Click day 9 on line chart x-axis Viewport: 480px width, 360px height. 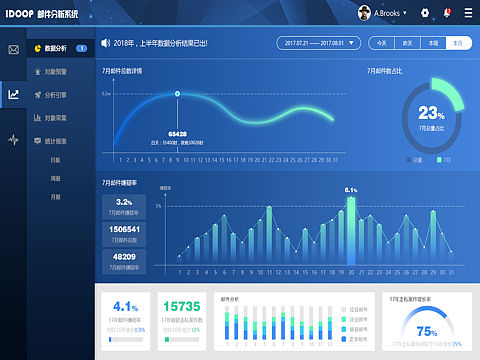click(177, 160)
